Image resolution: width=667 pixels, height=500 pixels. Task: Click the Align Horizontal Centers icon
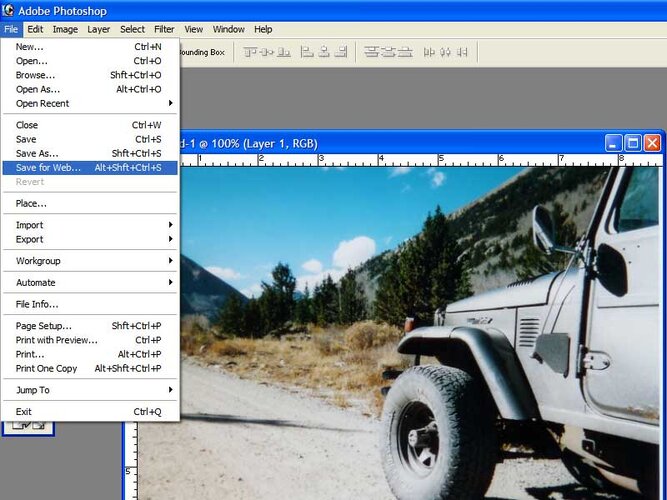point(324,52)
